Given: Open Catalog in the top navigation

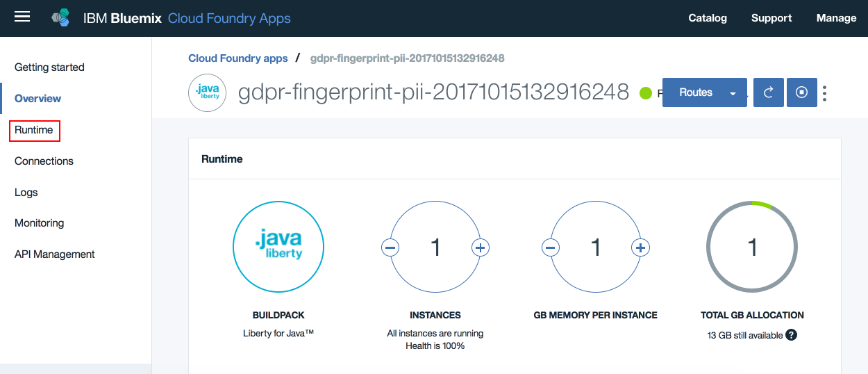Looking at the screenshot, I should point(708,18).
